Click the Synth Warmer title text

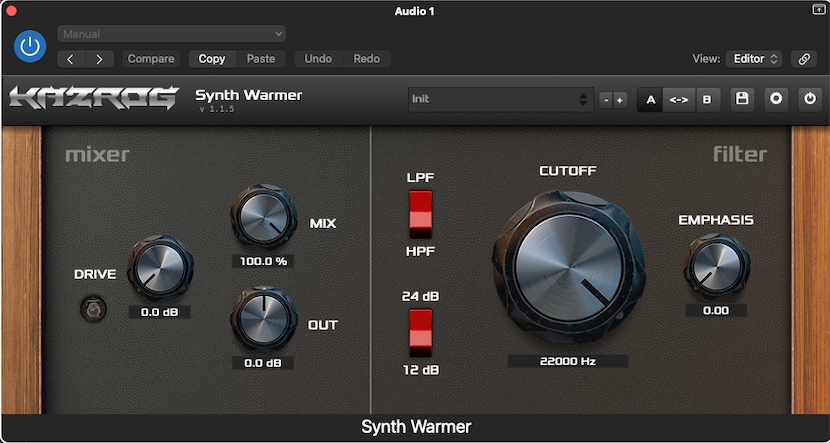point(249,95)
